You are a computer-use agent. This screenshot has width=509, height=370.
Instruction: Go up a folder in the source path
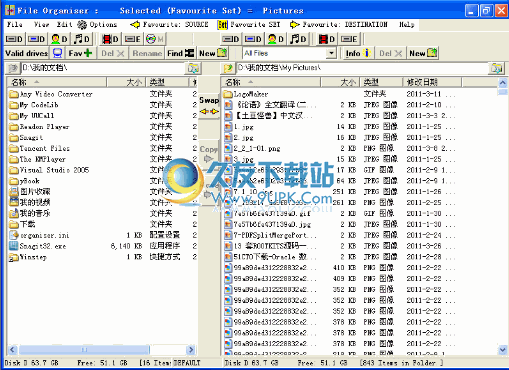pyautogui.click(x=13, y=68)
